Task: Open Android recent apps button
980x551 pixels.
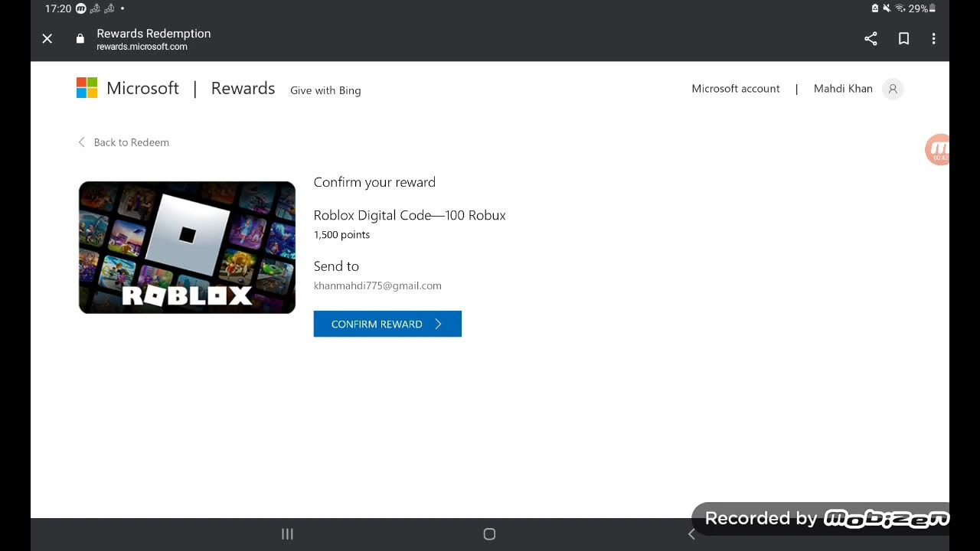Action: [287, 534]
